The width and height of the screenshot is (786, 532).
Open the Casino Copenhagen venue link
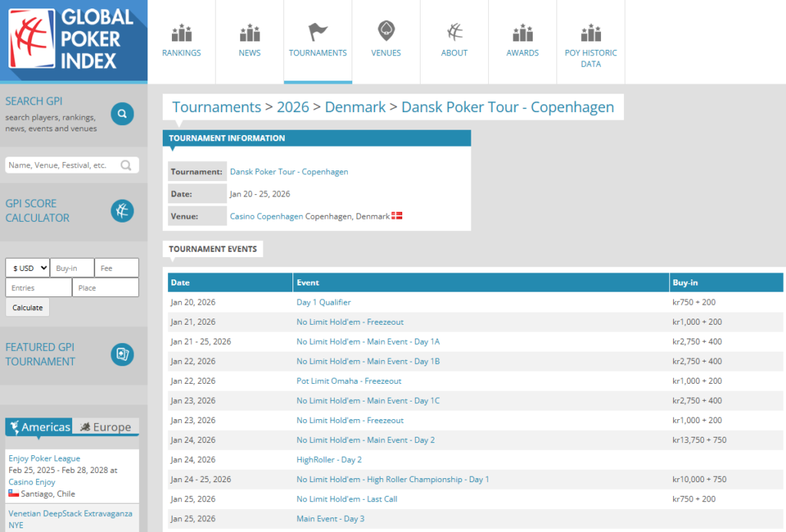pyautogui.click(x=266, y=216)
